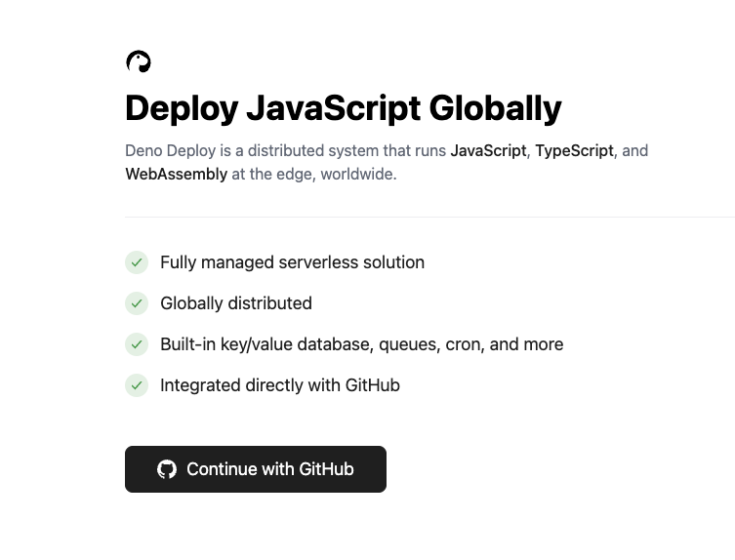Viewport: 735px width, 560px height.
Task: Click the horizontal divider line below description
Action: point(429,217)
